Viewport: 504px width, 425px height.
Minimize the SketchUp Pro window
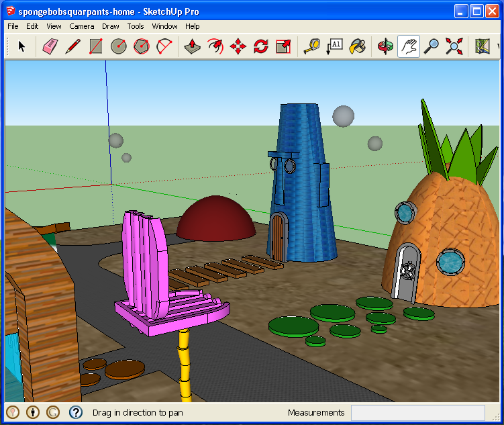(x=461, y=11)
